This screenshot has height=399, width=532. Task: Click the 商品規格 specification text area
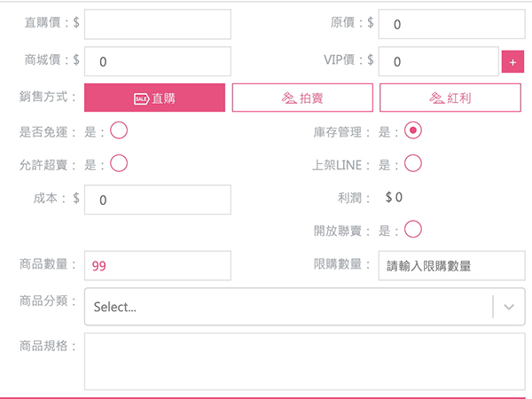[304, 362]
